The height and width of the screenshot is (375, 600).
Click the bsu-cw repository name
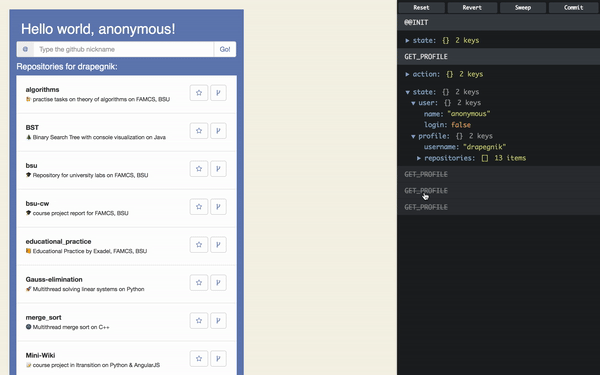point(38,204)
